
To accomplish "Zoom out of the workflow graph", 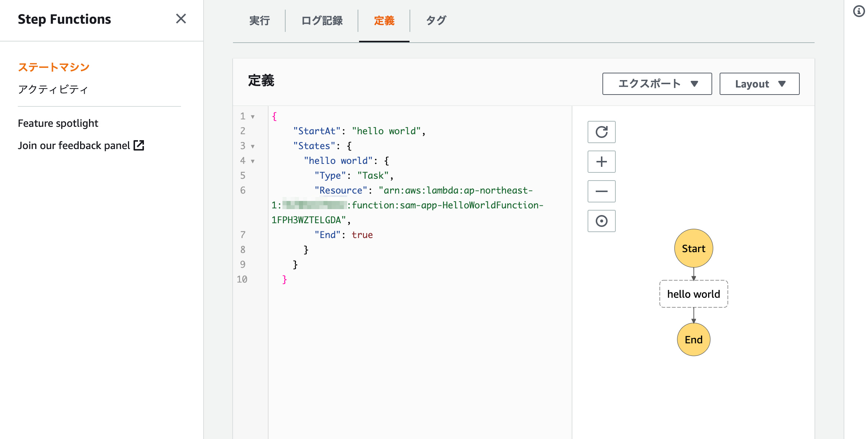I will (601, 191).
